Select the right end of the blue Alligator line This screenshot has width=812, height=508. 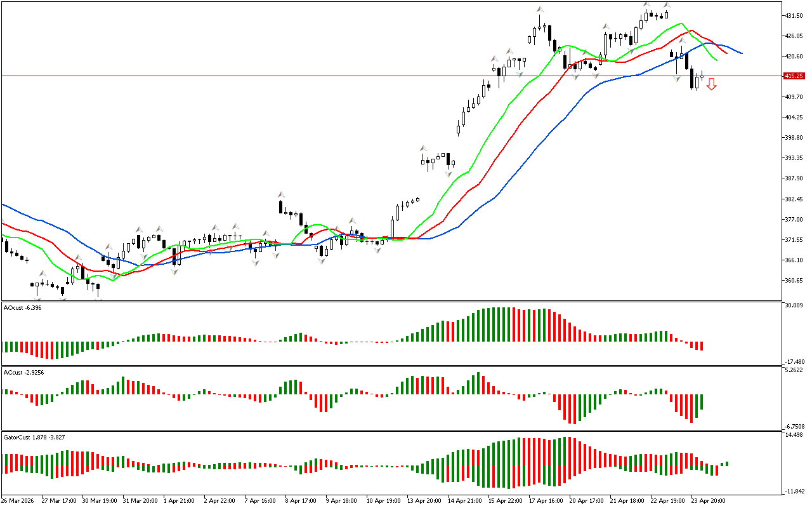pyautogui.click(x=742, y=53)
